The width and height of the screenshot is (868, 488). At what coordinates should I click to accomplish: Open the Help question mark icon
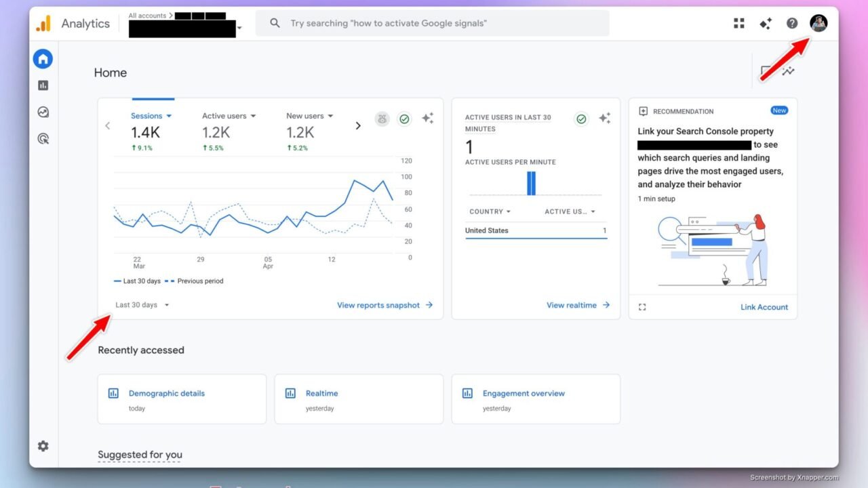coord(792,24)
